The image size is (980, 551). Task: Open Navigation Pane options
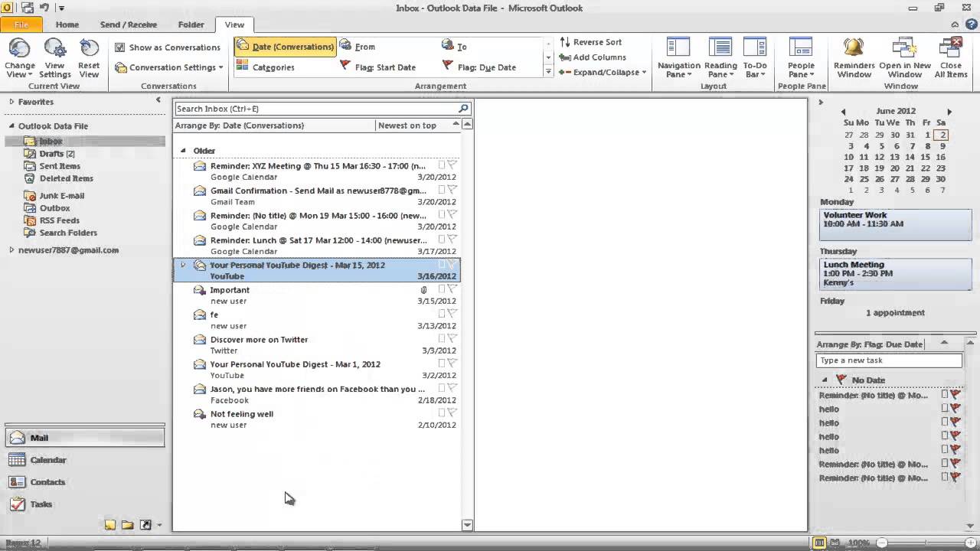click(x=679, y=58)
